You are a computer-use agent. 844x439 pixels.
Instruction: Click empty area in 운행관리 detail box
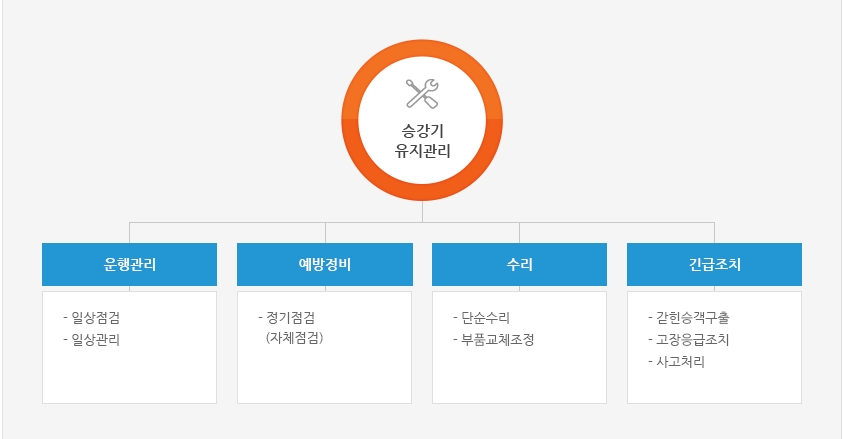[129, 379]
